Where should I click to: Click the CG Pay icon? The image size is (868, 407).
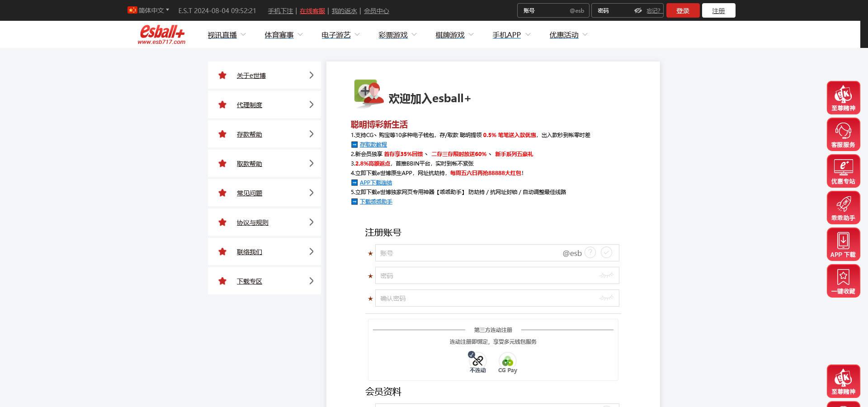point(508,363)
